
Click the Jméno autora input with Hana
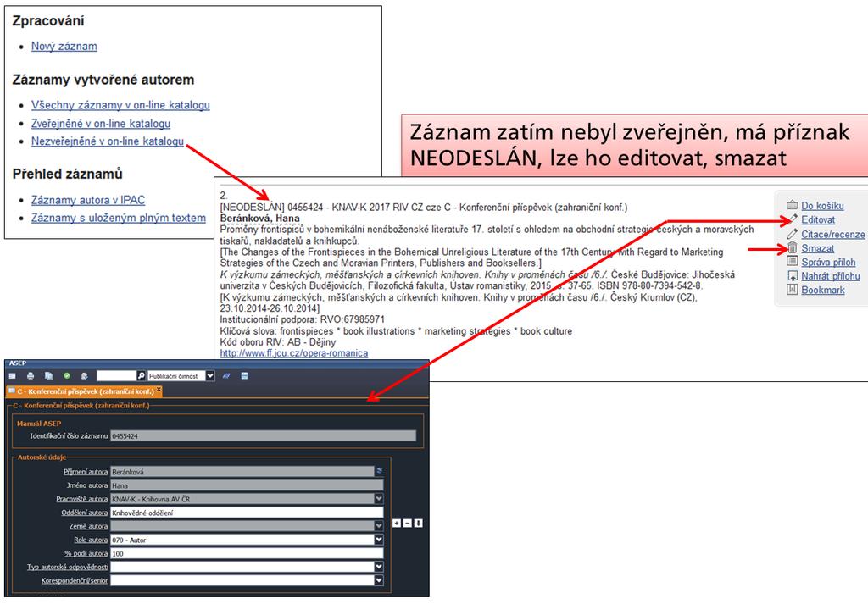coord(247,485)
